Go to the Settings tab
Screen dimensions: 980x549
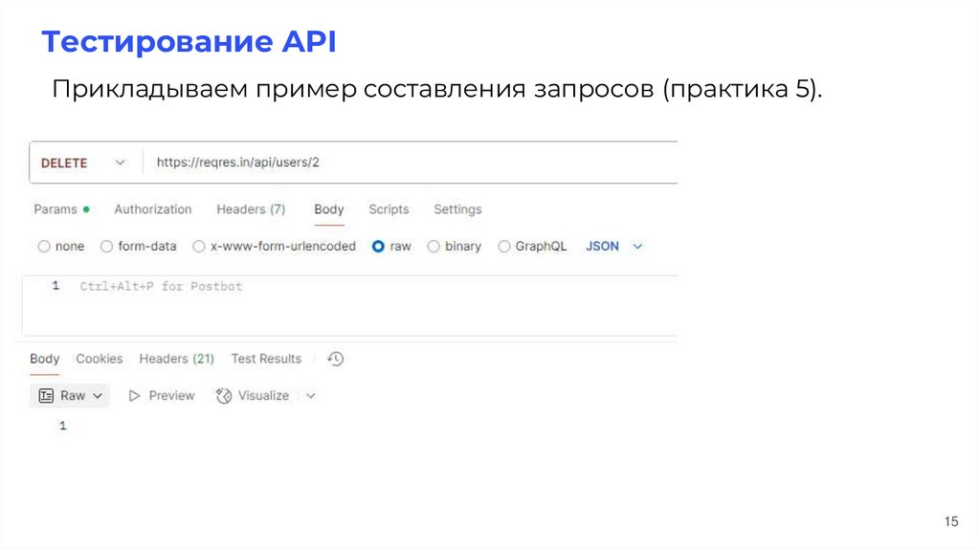(x=458, y=209)
